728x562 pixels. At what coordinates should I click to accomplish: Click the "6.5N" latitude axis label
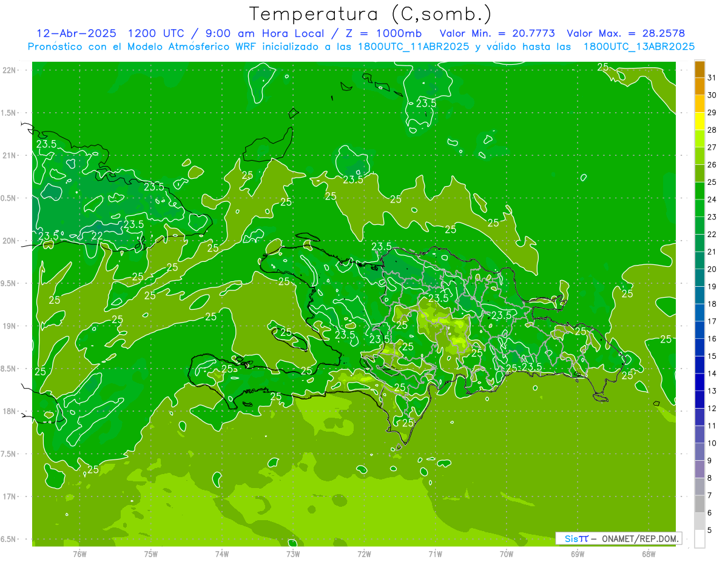tap(8, 540)
